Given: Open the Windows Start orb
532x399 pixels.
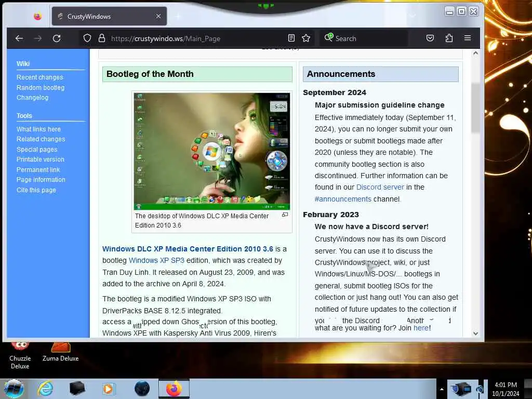Looking at the screenshot, I should 14,389.
